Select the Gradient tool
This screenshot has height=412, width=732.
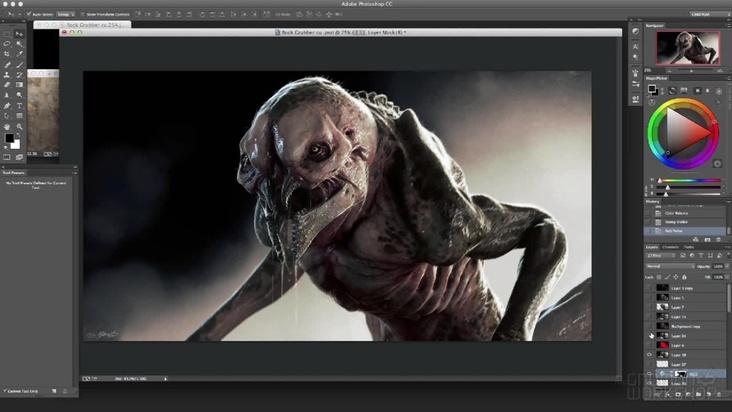[19, 85]
